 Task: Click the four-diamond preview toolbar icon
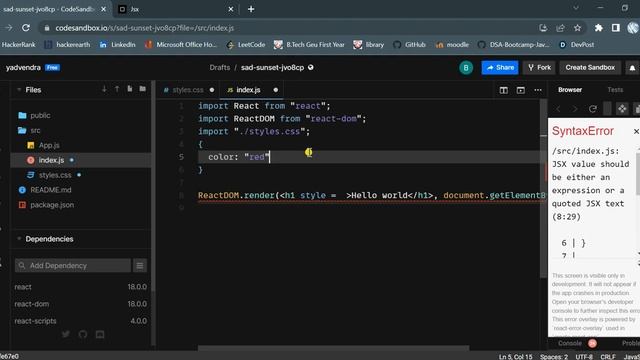pos(622,109)
